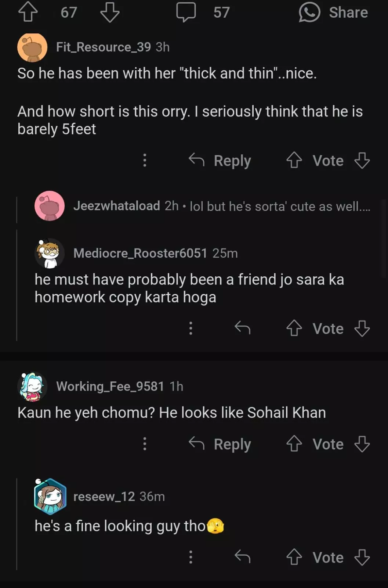The image size is (388, 588).
Task: Expand Jeezwhataload's collapsed comment
Action: [x=220, y=206]
